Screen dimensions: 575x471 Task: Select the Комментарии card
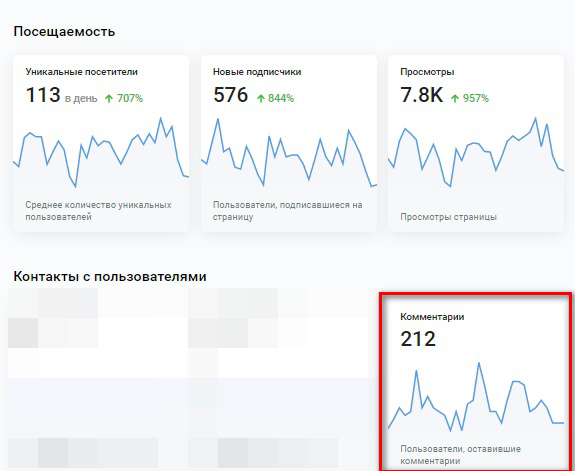tap(476, 383)
